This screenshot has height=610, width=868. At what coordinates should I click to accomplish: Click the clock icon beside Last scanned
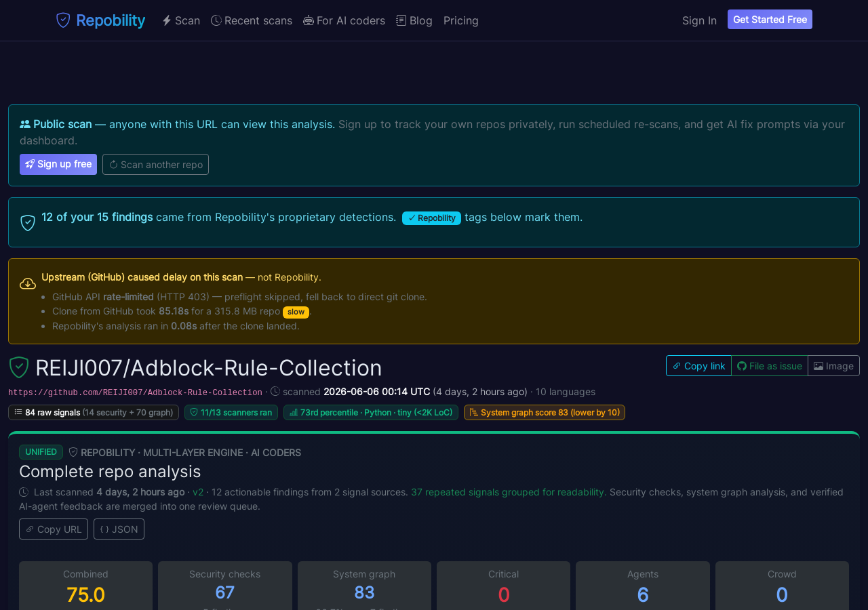pyautogui.click(x=24, y=492)
